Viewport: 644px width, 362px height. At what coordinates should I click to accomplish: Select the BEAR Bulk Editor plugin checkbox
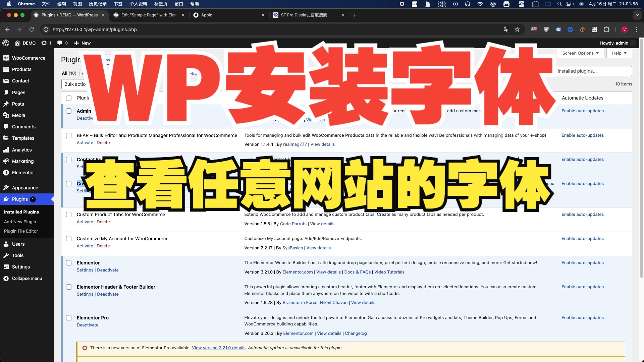[69, 135]
